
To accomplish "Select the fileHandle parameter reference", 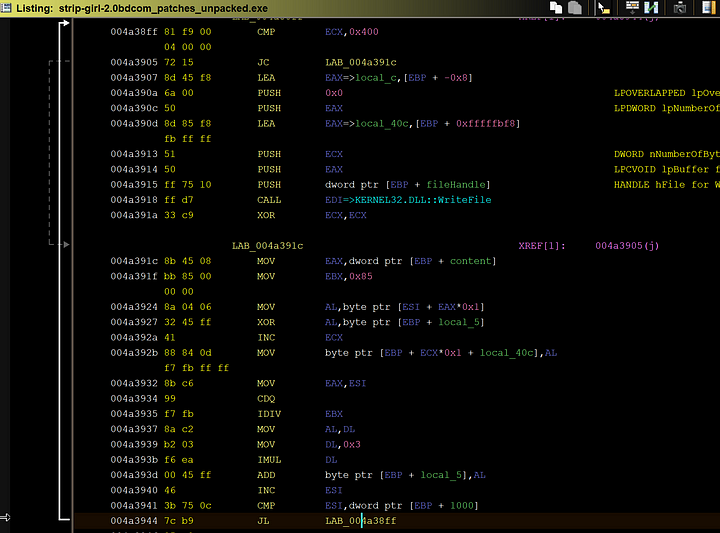I will click(x=456, y=185).
